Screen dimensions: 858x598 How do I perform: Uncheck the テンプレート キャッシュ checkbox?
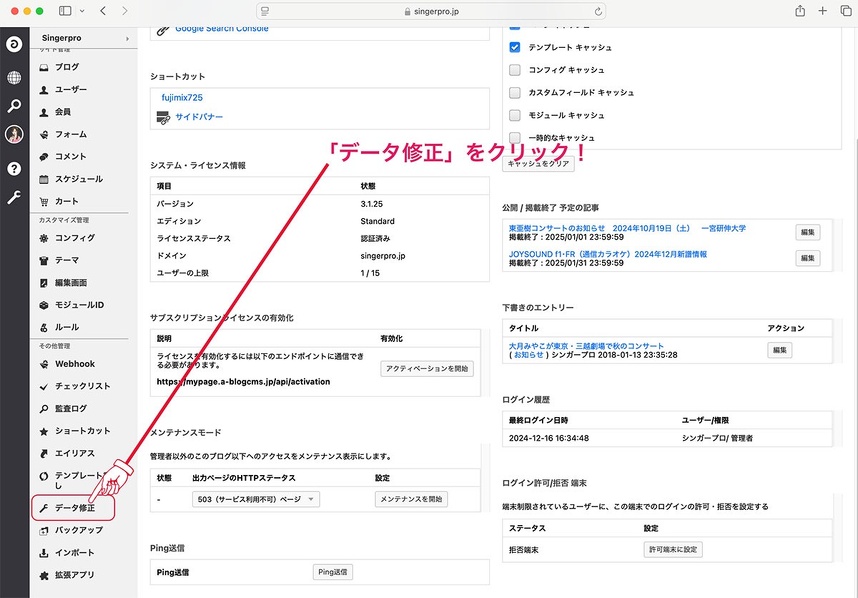point(515,47)
